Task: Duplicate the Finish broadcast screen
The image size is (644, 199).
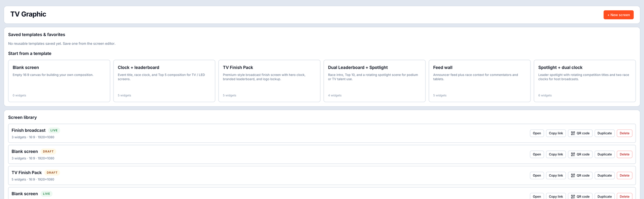Action: (605, 133)
